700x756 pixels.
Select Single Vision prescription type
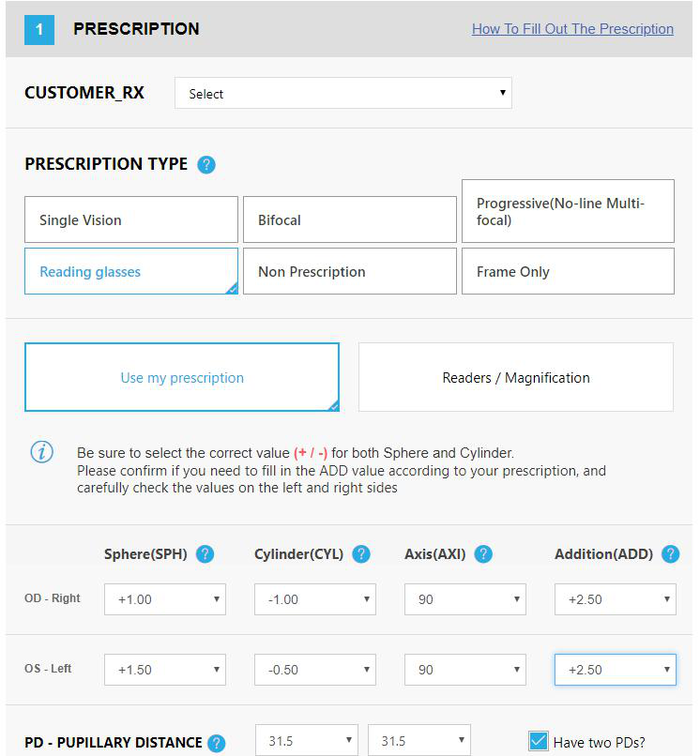[x=131, y=219]
